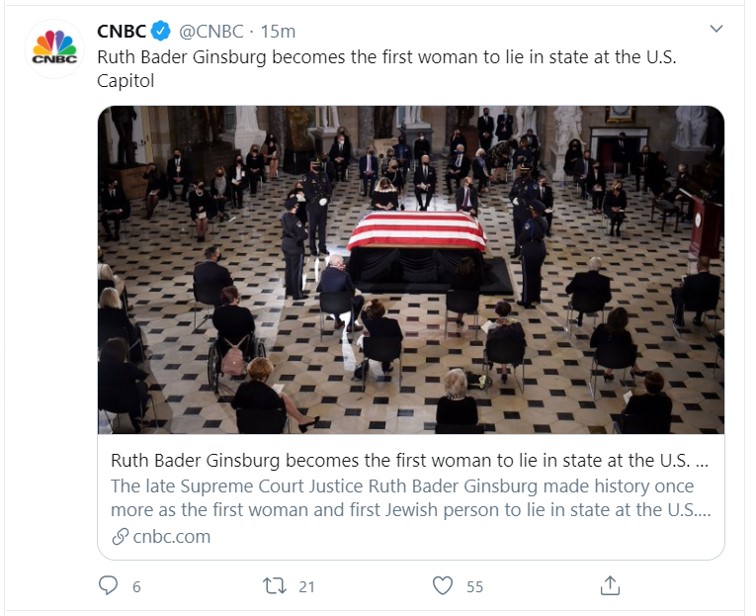Click the retweet count of 21
This screenshot has width=756, height=616.
[x=306, y=587]
